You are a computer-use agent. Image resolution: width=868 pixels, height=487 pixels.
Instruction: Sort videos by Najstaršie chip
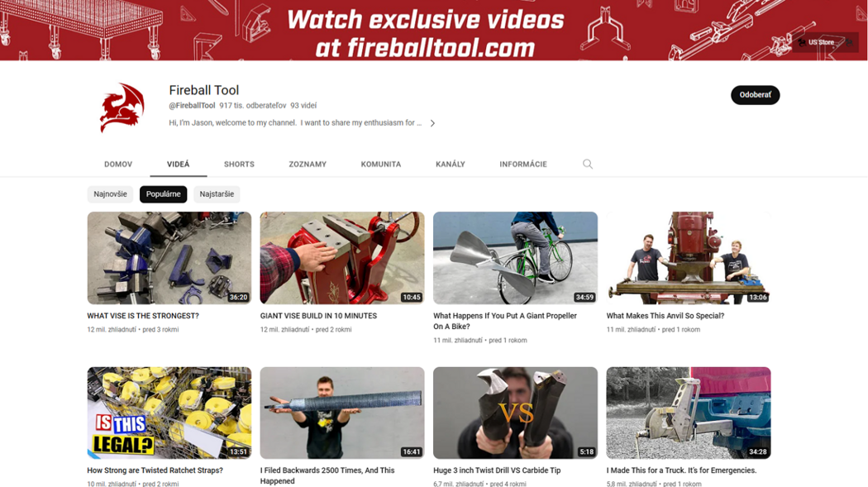pyautogui.click(x=217, y=194)
